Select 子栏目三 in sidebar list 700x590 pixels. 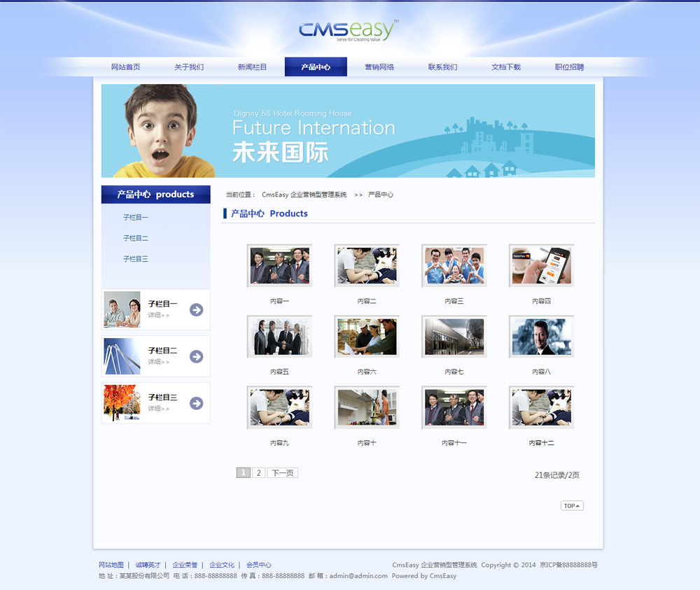136,259
